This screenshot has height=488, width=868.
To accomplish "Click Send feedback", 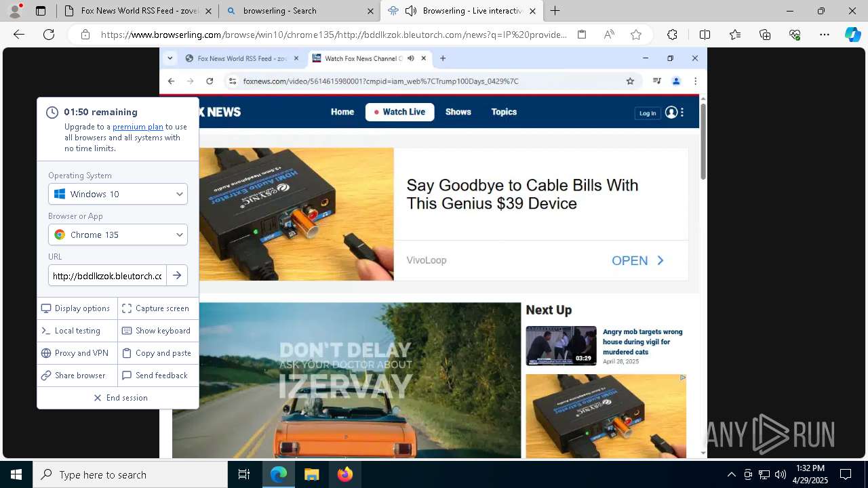I will click(157, 375).
